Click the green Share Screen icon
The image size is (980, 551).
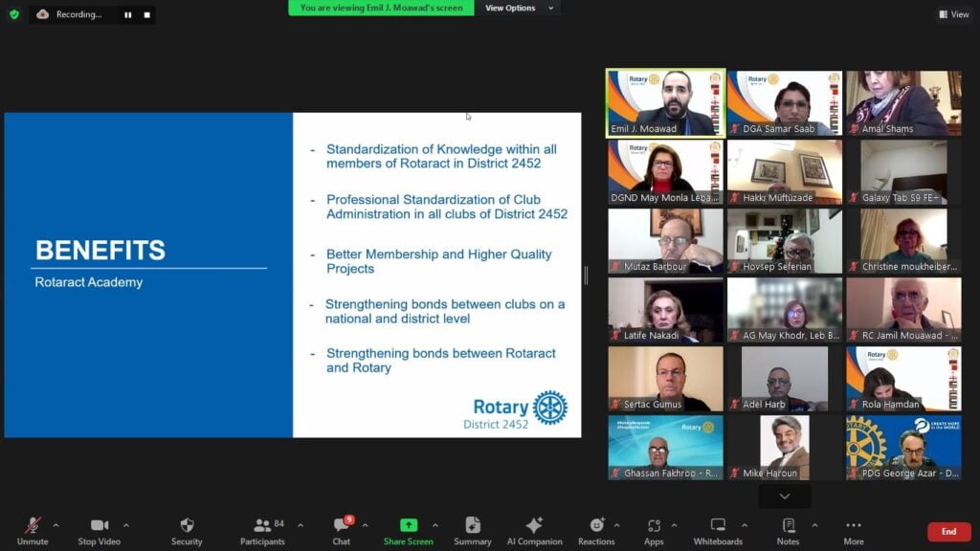pos(408,525)
